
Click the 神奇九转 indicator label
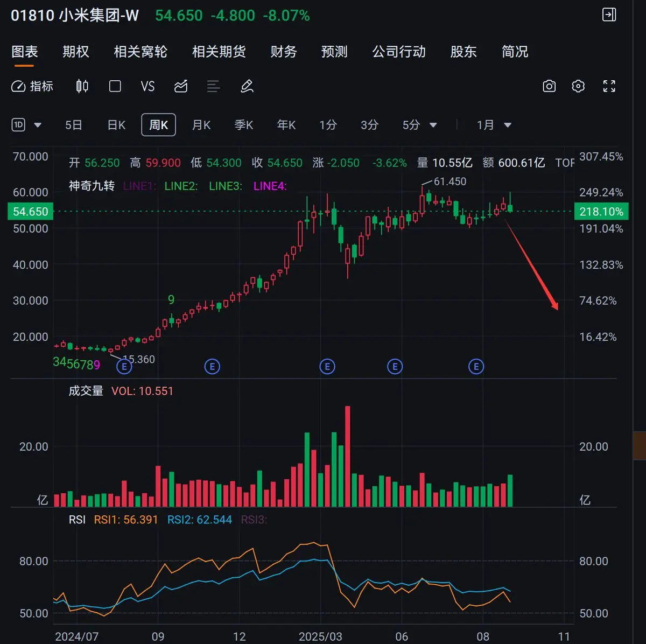tap(92, 186)
